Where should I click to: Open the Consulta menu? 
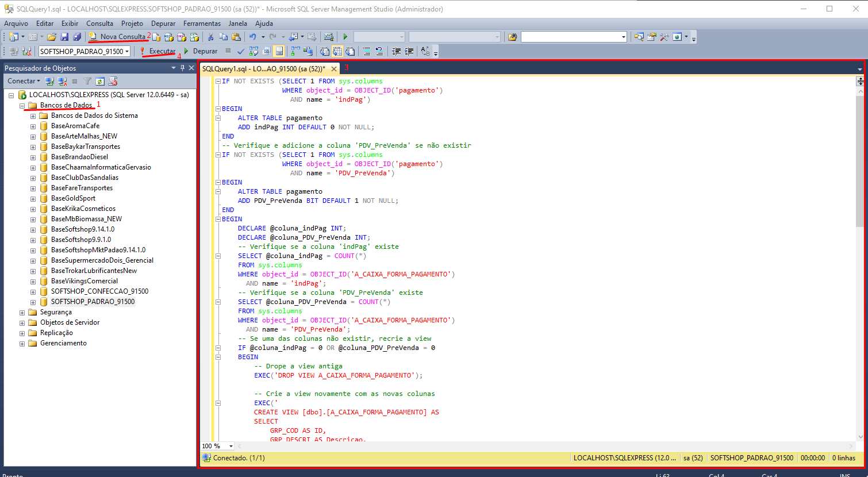click(99, 24)
